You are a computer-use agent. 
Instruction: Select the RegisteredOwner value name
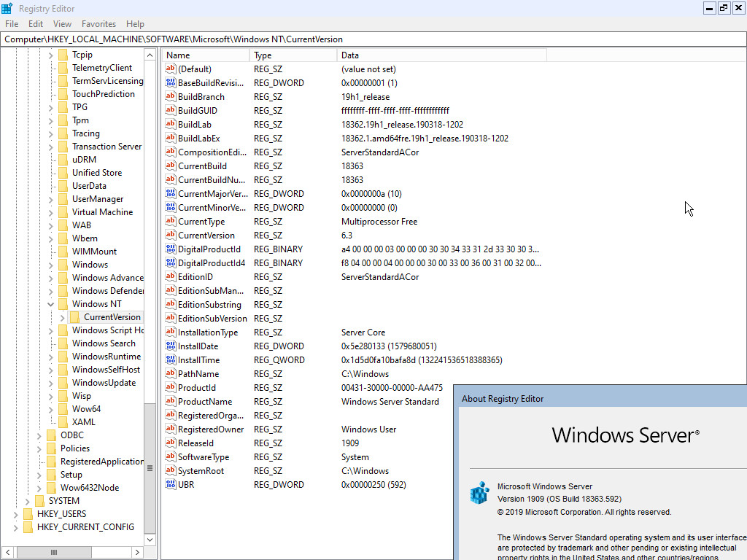[x=211, y=429]
